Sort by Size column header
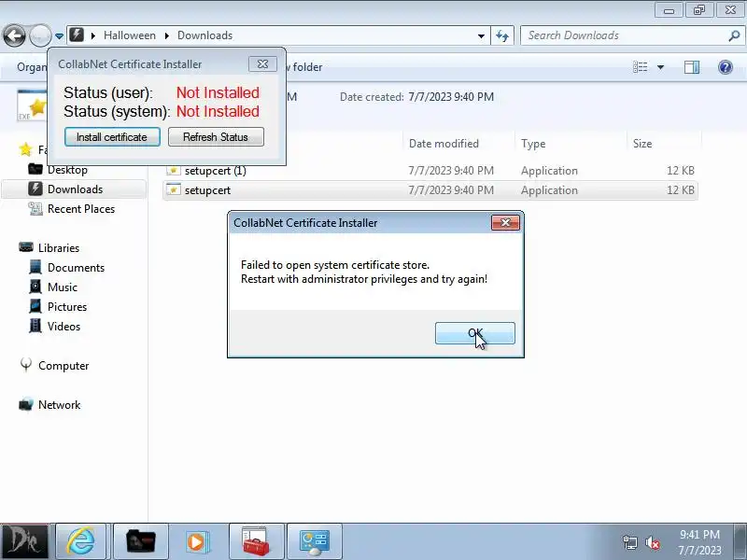This screenshot has height=560, width=747. pos(642,144)
